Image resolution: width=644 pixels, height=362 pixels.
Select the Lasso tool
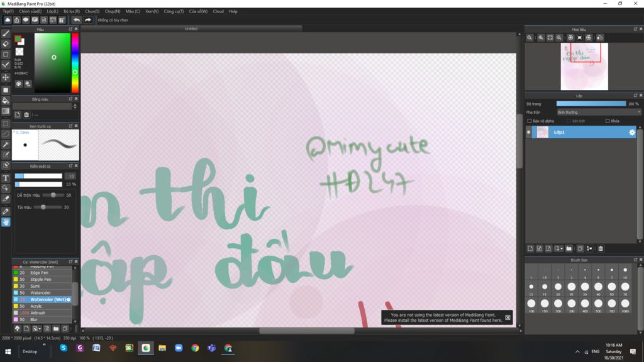(6, 134)
